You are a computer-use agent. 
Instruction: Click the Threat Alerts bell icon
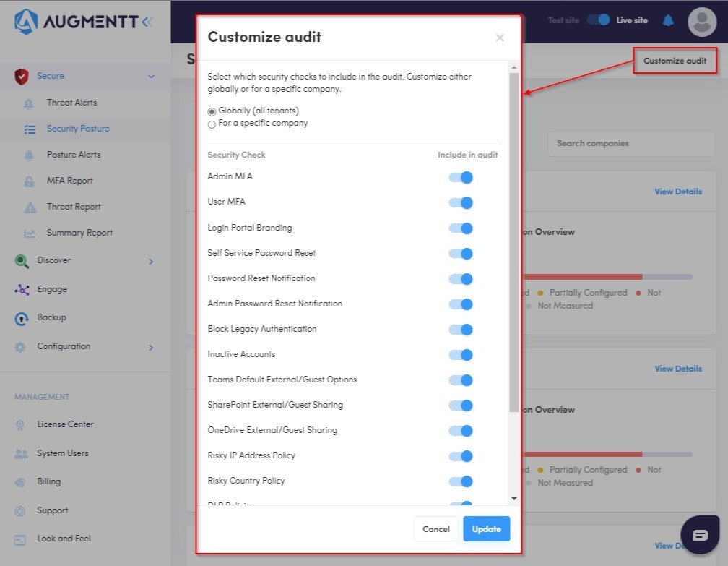[x=29, y=103]
